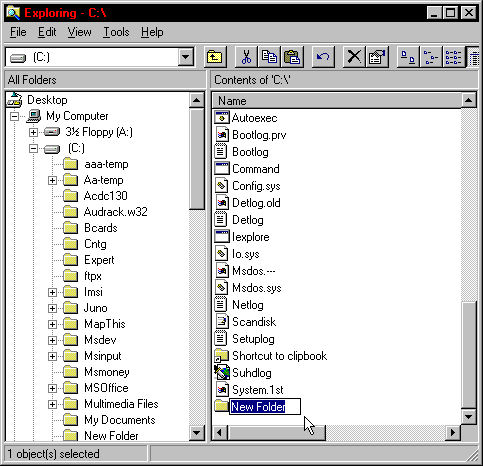Click scroll down arrow in contents pane
The image size is (483, 466).
pos(469,416)
